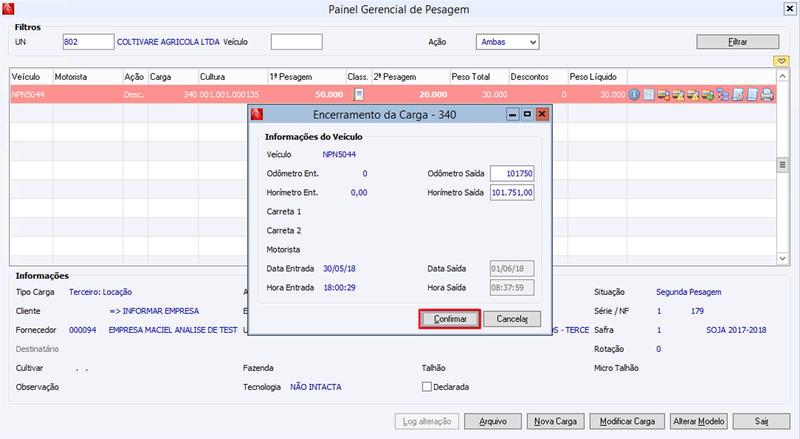
Task: Open the Ação dropdown showing Ambas
Action: tap(508, 42)
